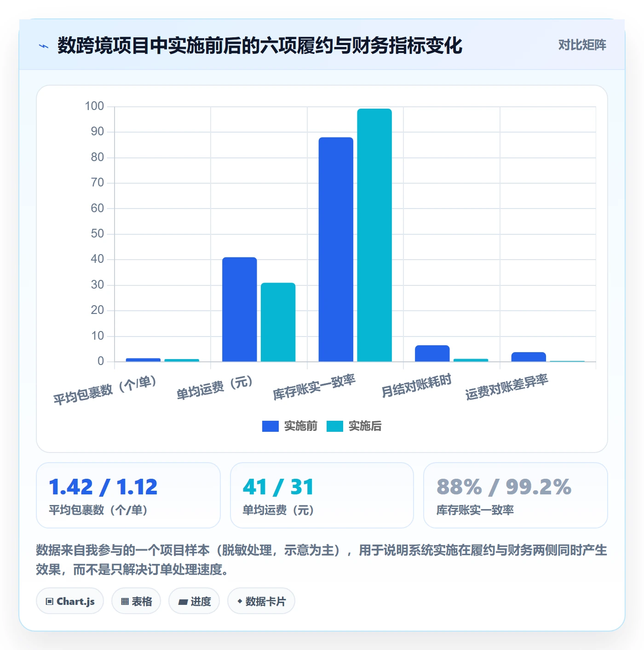Click the 平均包裹数 实施前 bar
Screen dimensions: 644x650
(x=143, y=360)
